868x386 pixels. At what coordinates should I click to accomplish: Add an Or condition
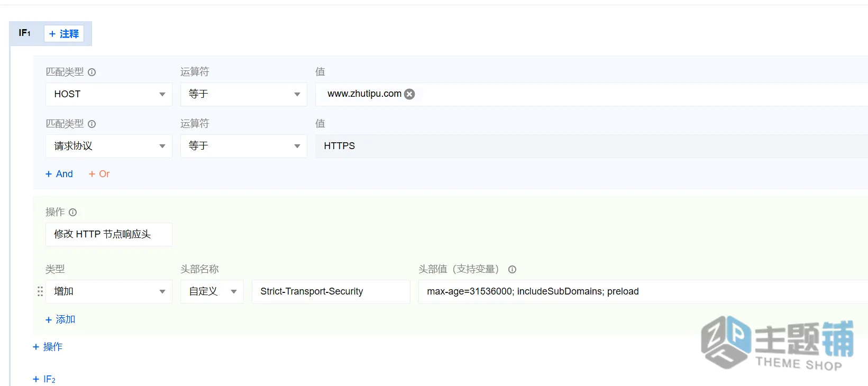coord(99,174)
